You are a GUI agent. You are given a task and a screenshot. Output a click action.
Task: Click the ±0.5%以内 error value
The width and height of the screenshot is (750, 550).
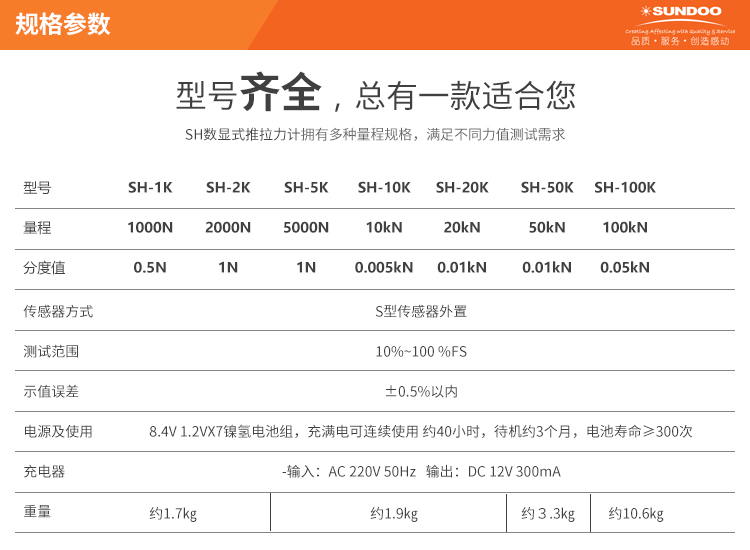[x=421, y=392]
